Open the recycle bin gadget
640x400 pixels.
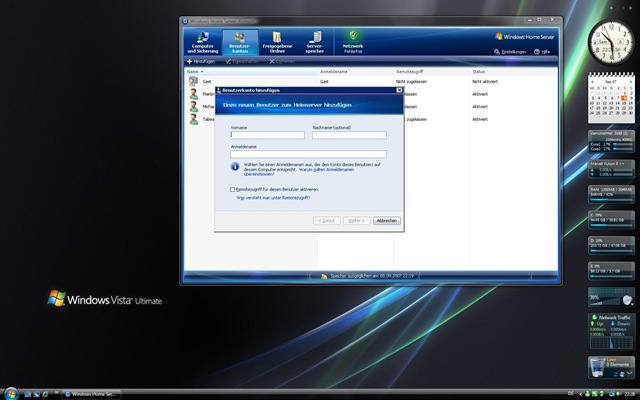tap(611, 367)
